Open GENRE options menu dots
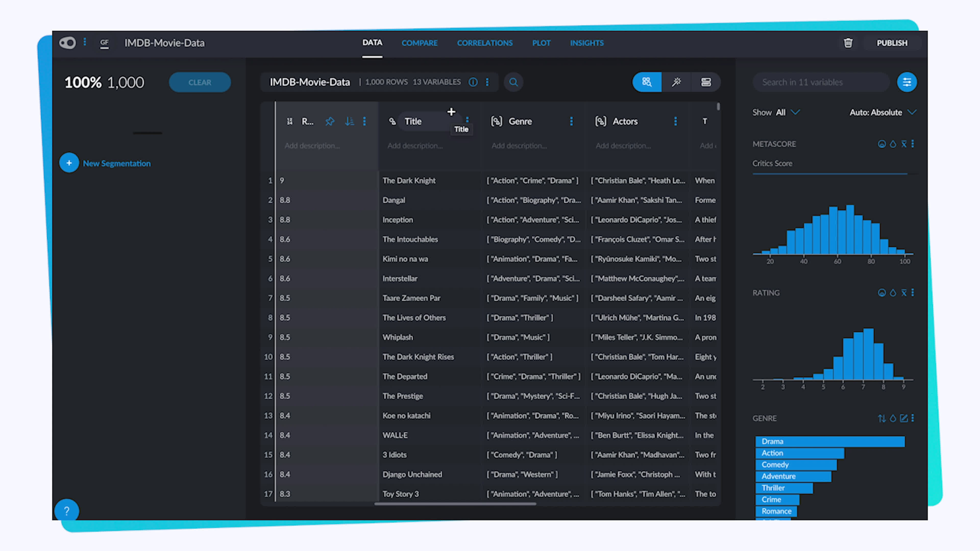The height and width of the screenshot is (551, 980). [x=912, y=418]
